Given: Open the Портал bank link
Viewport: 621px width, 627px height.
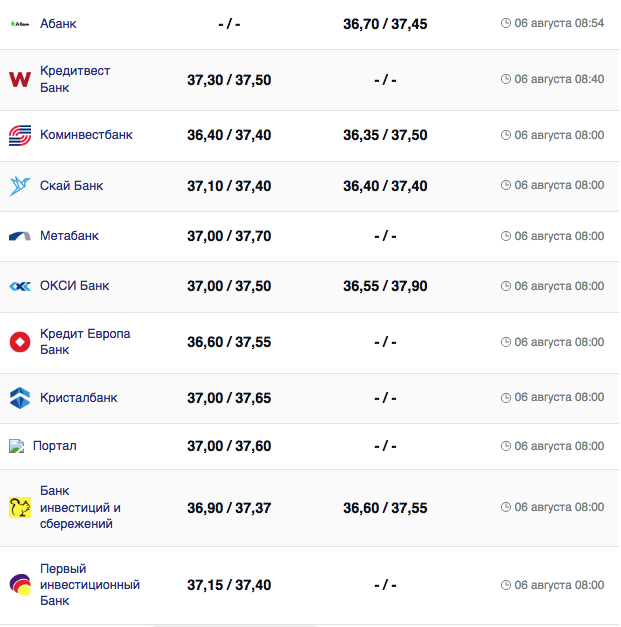Looking at the screenshot, I should coord(54,446).
